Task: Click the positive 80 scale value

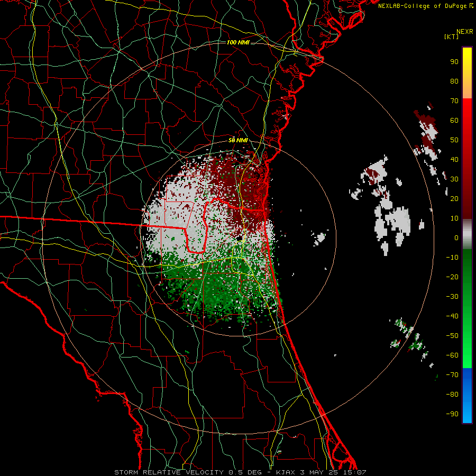Action: pyautogui.click(x=454, y=81)
